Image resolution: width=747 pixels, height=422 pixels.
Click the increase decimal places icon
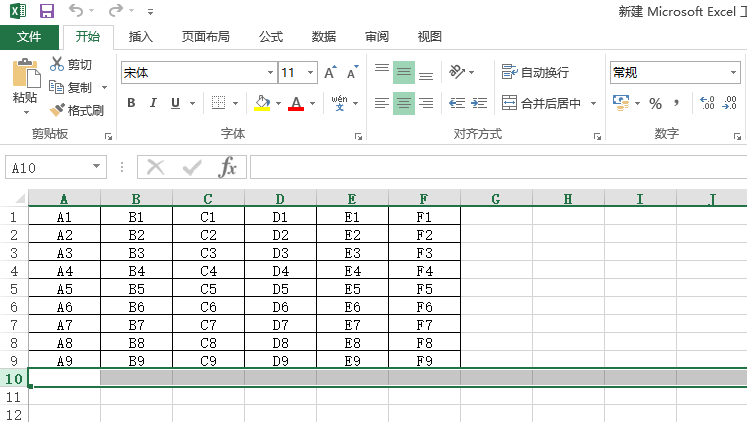706,103
